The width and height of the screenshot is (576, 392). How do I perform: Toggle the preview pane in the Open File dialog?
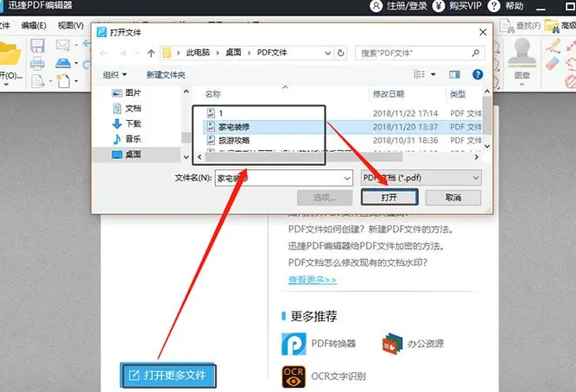tap(454, 74)
